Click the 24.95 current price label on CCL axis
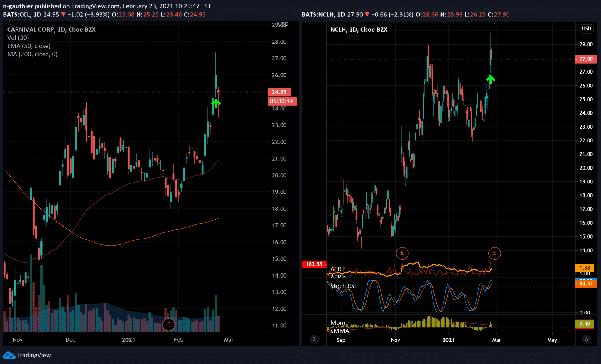The height and width of the screenshot is (364, 601). pos(279,92)
